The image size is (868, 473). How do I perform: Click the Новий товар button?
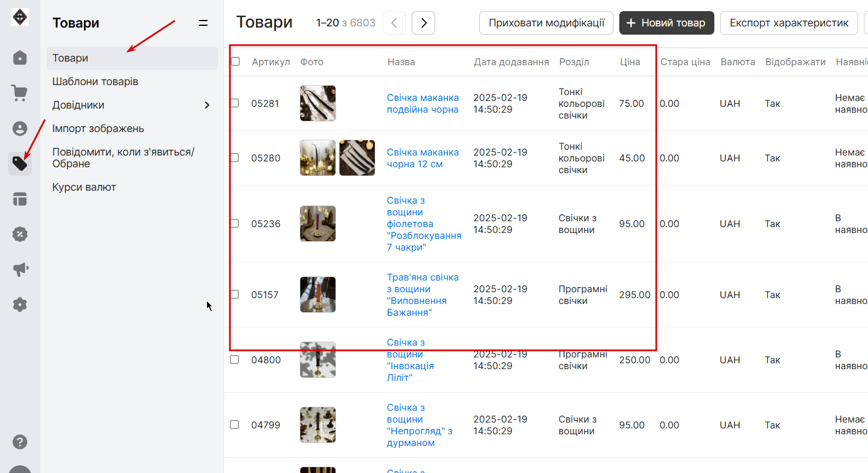click(x=666, y=23)
